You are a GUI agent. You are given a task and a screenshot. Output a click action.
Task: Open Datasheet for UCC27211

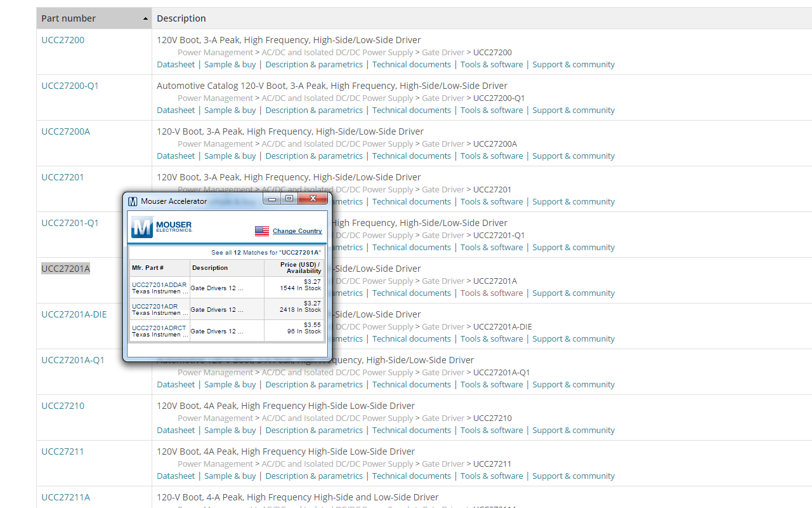tap(176, 476)
